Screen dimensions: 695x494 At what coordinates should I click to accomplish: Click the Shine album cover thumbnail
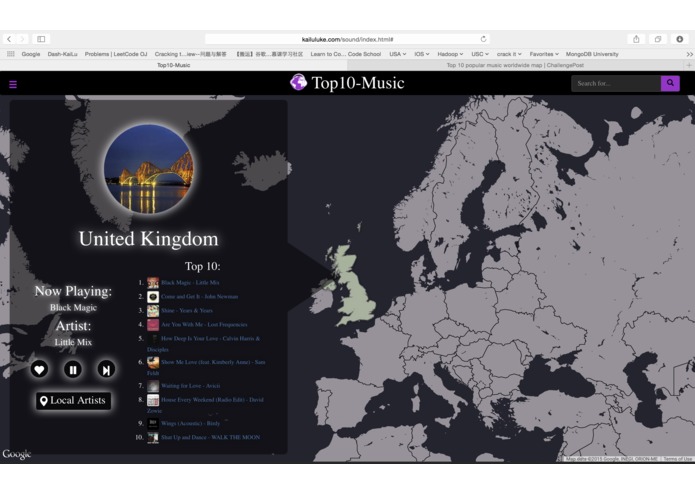point(153,311)
